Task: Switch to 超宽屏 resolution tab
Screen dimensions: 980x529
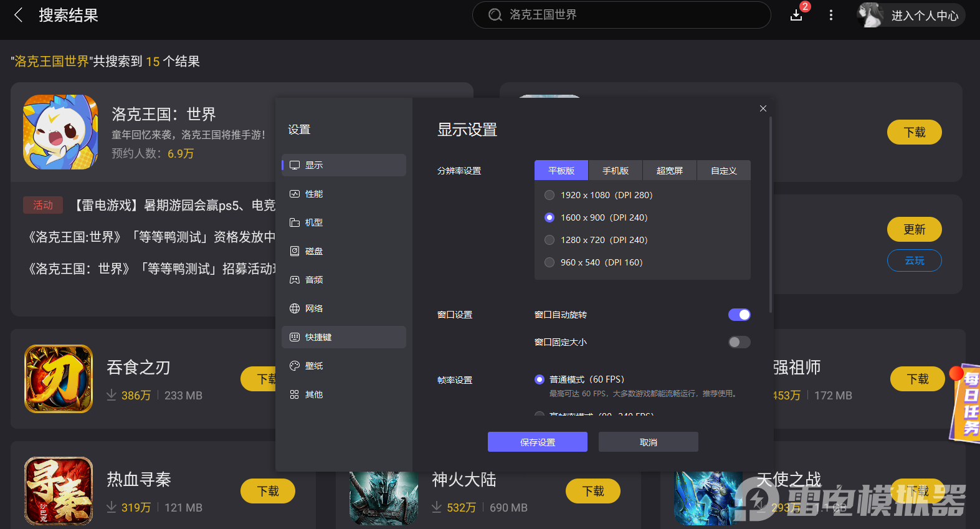Action: click(670, 171)
